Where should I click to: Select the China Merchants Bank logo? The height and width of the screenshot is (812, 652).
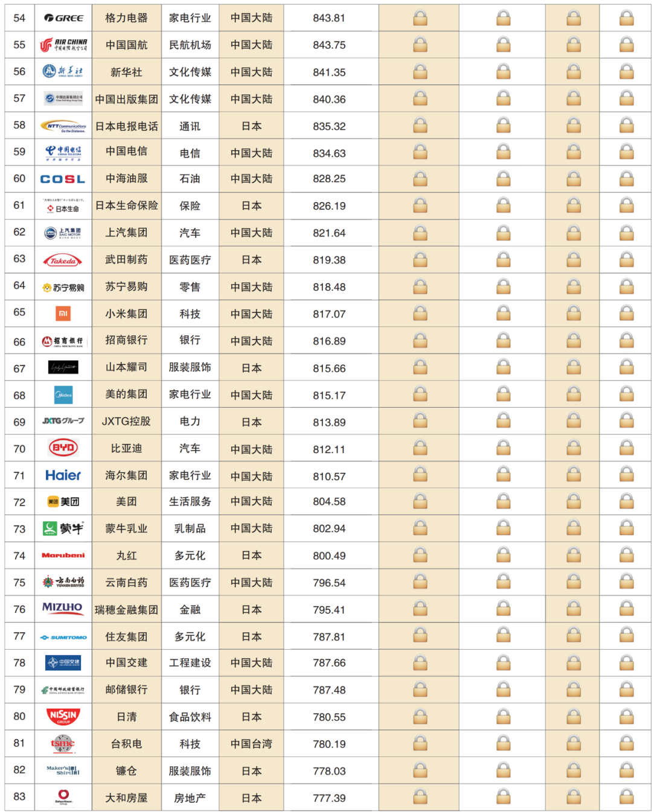pyautogui.click(x=63, y=341)
